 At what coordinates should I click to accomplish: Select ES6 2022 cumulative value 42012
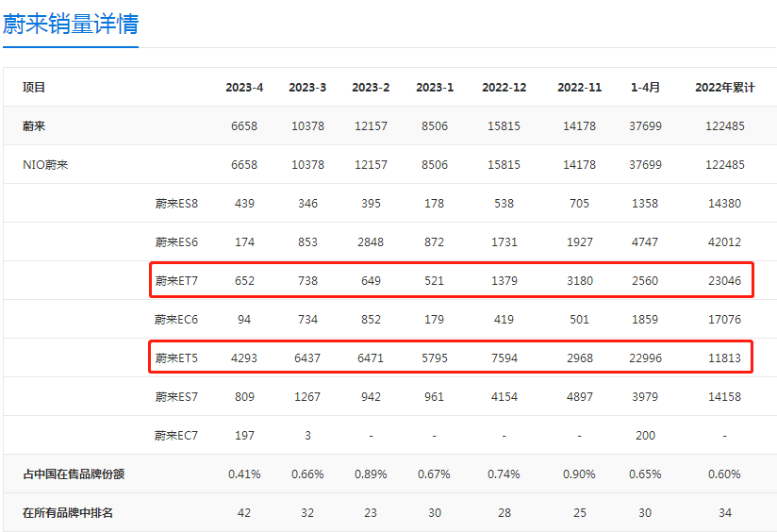click(x=724, y=242)
